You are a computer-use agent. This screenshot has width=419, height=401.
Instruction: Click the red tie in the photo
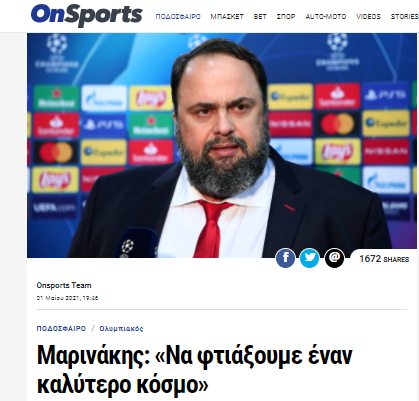(212, 229)
